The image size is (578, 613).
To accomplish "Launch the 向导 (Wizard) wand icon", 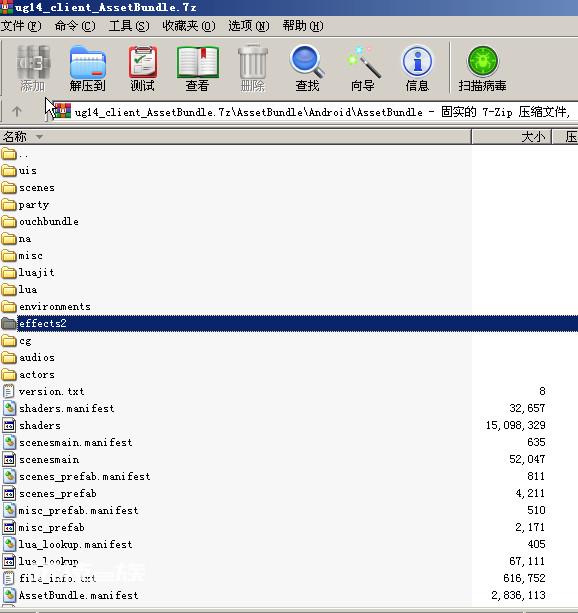I will 363,68.
